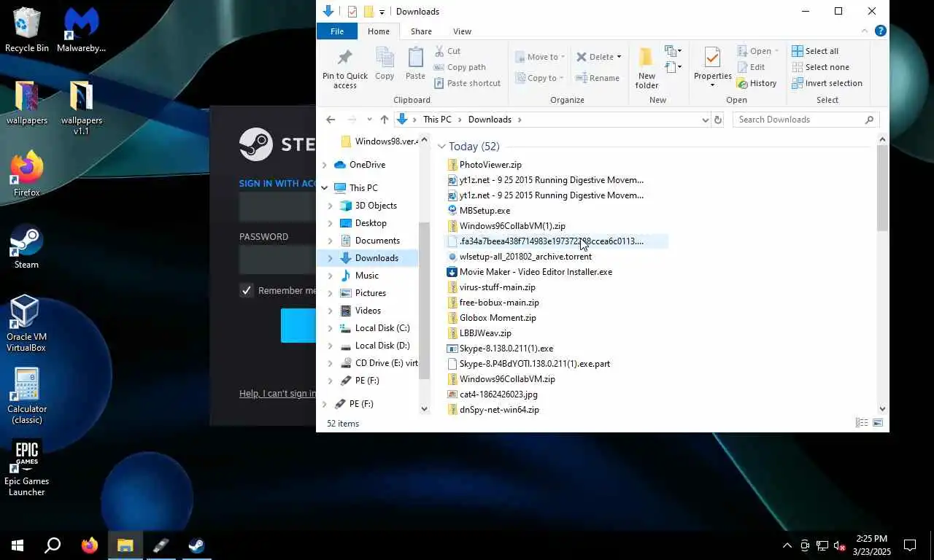Open the Copy to dropdown
Screen dimensions: 934x560
pyautogui.click(x=539, y=78)
